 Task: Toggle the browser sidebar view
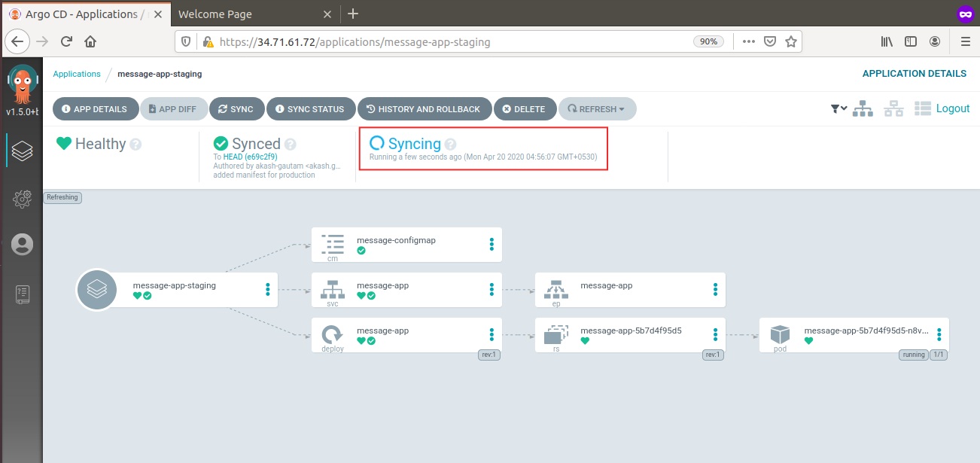click(x=911, y=42)
